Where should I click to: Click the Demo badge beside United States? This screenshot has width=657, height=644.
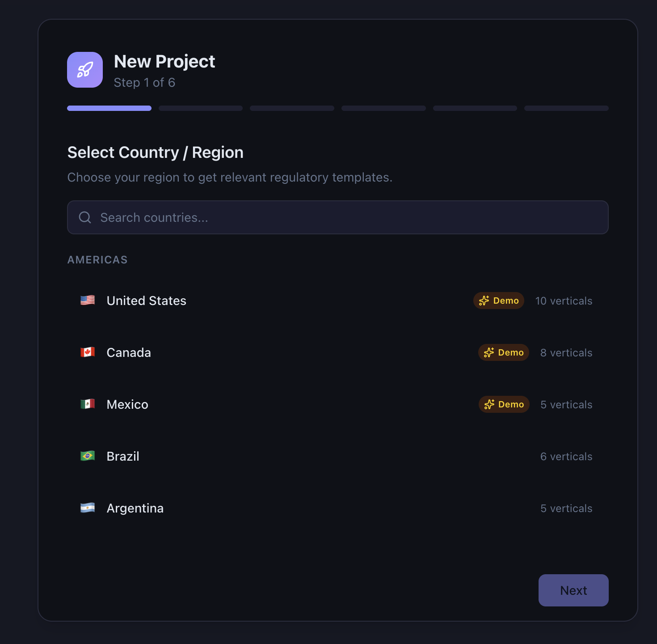(x=498, y=301)
